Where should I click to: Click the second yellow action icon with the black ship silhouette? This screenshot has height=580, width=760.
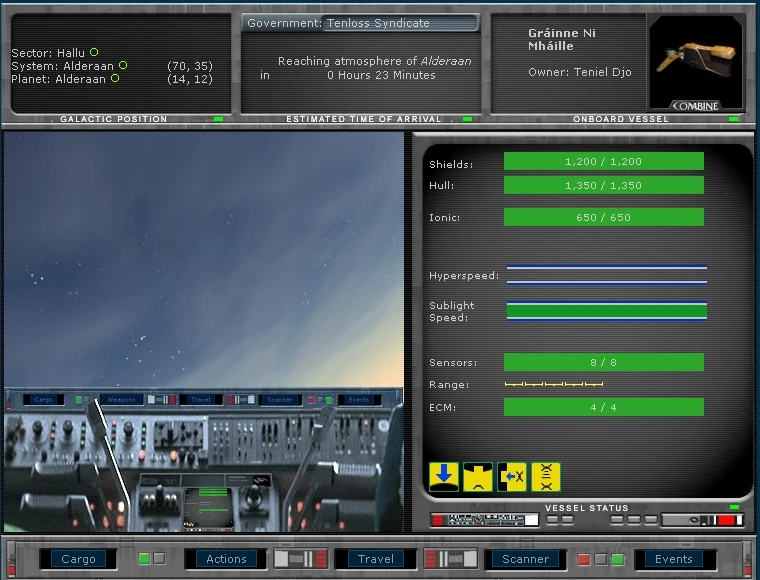pos(478,477)
